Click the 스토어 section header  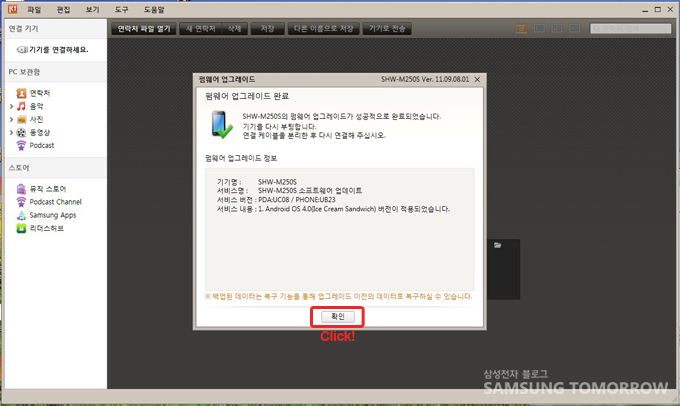(x=56, y=168)
